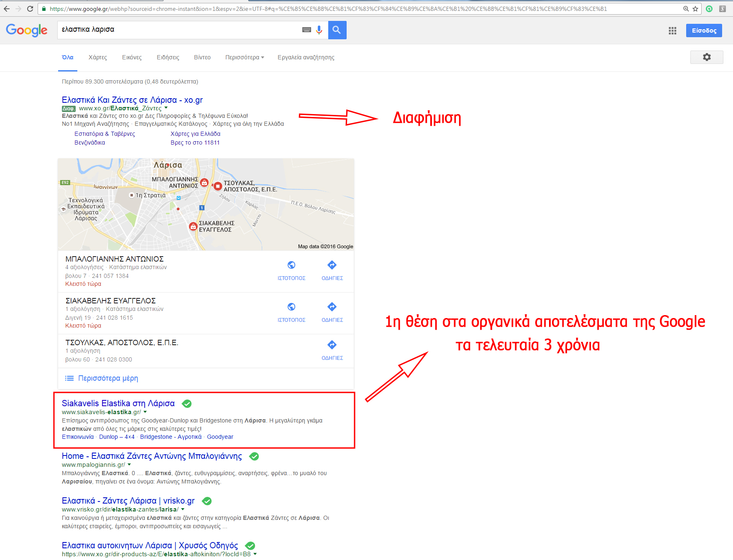
Task: Open the green circular extension icon
Action: pos(709,9)
